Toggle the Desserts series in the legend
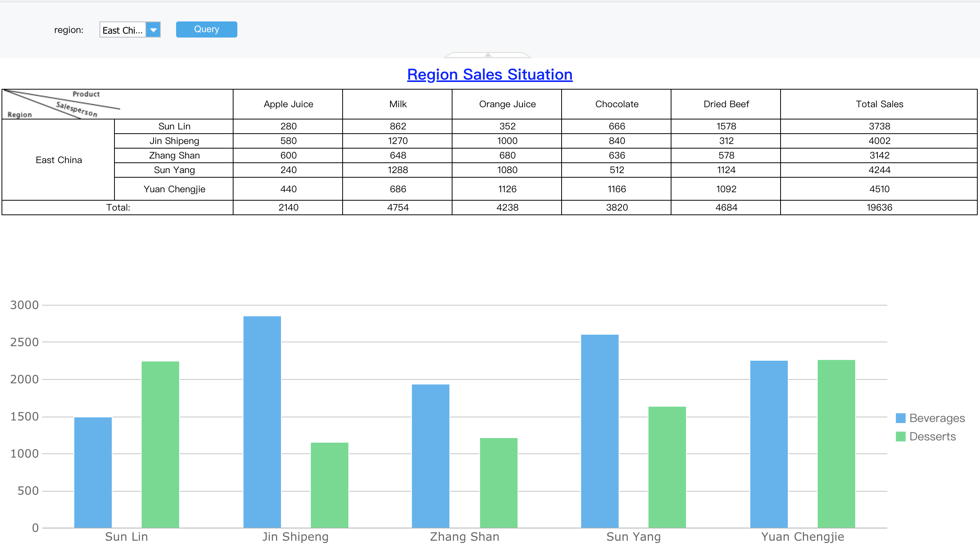The width and height of the screenshot is (980, 556). (x=932, y=436)
